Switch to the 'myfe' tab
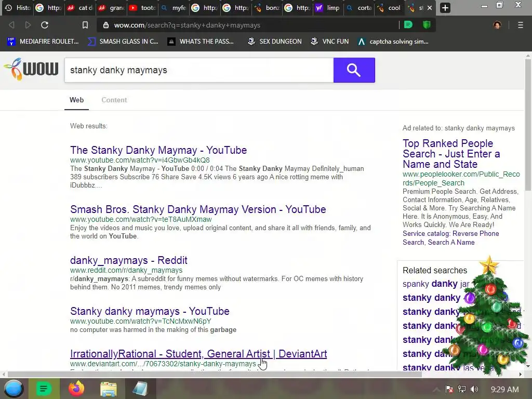This screenshot has width=532, height=399. pos(174,8)
